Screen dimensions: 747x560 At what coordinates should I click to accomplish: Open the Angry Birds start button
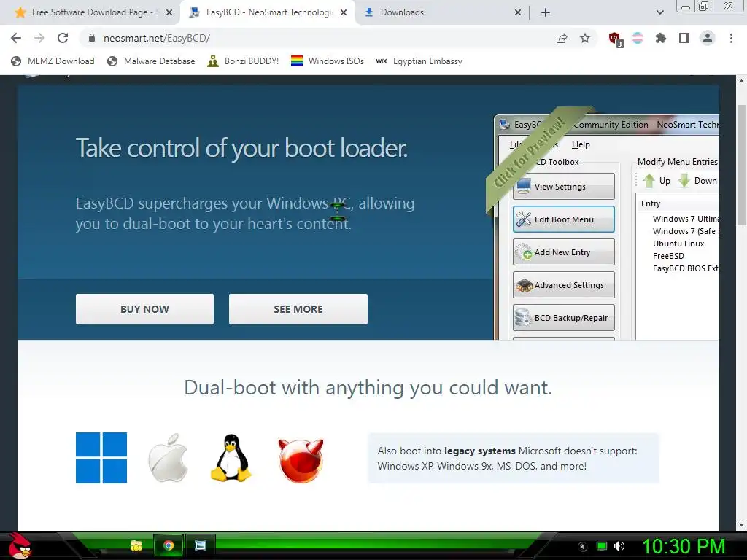point(19,545)
